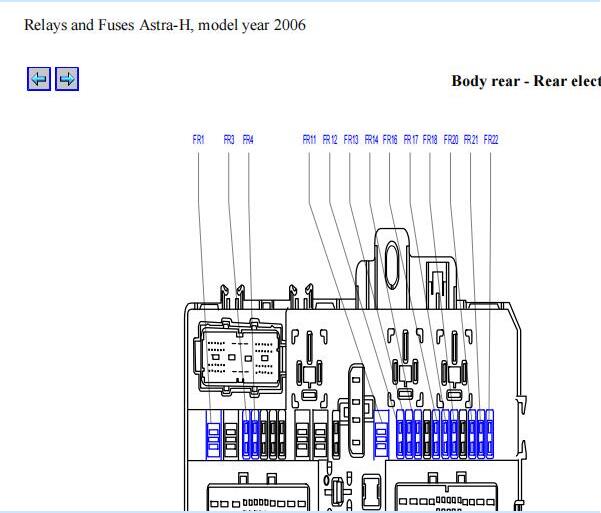
Task: Click the FR18 fuse label
Action: click(430, 140)
